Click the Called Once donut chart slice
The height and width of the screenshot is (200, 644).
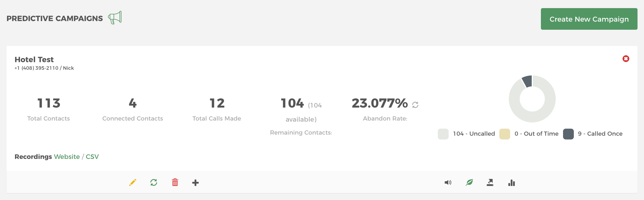[x=527, y=81]
